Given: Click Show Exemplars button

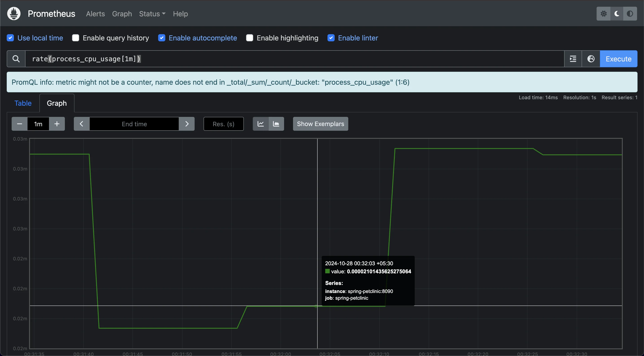Looking at the screenshot, I should [x=321, y=124].
